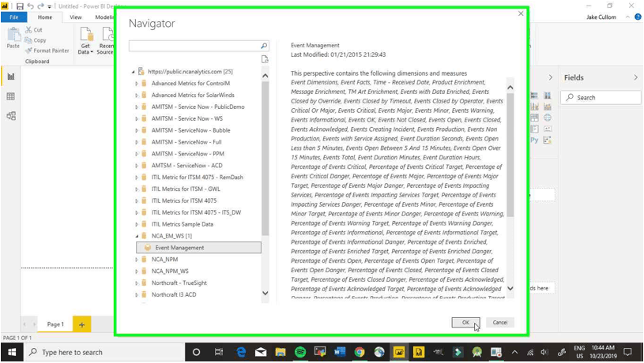Viewport: 644px width, 363px height.
Task: Click Format Painter
Action: [47, 51]
